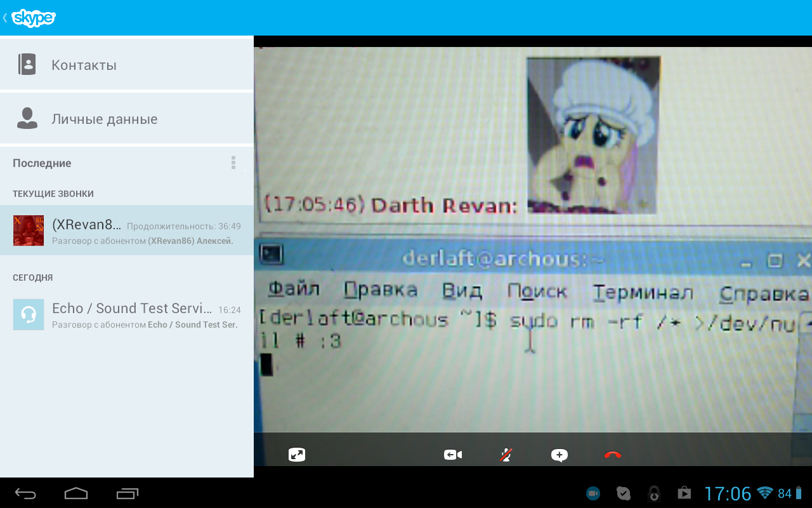Tap the 16:24 timestamp on Echo row
The image size is (812, 508).
pyautogui.click(x=230, y=311)
